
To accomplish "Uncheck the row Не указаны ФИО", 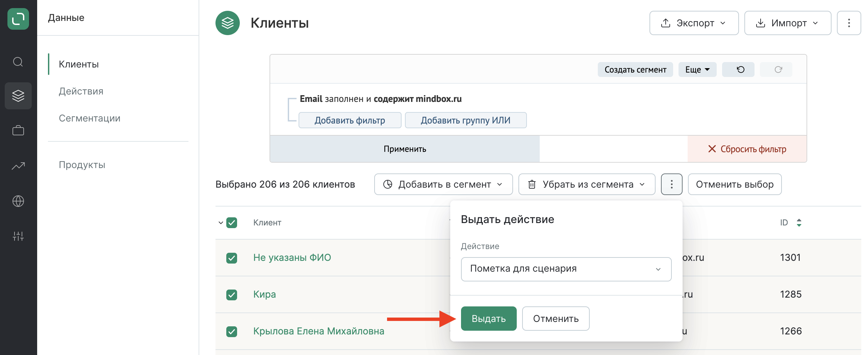I will pos(232,258).
